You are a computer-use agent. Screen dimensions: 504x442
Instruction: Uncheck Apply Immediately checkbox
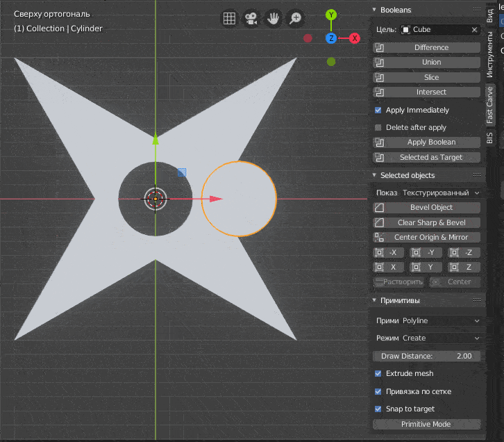[378, 110]
